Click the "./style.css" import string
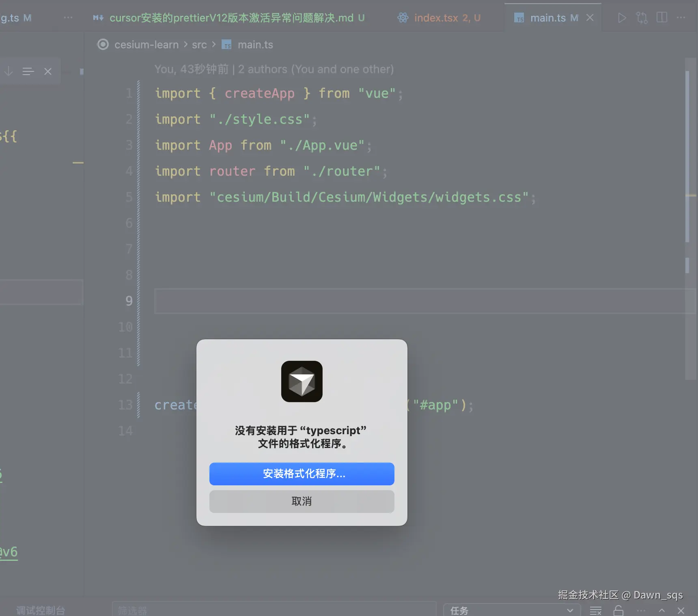Screen dimensions: 698x616 (260, 119)
